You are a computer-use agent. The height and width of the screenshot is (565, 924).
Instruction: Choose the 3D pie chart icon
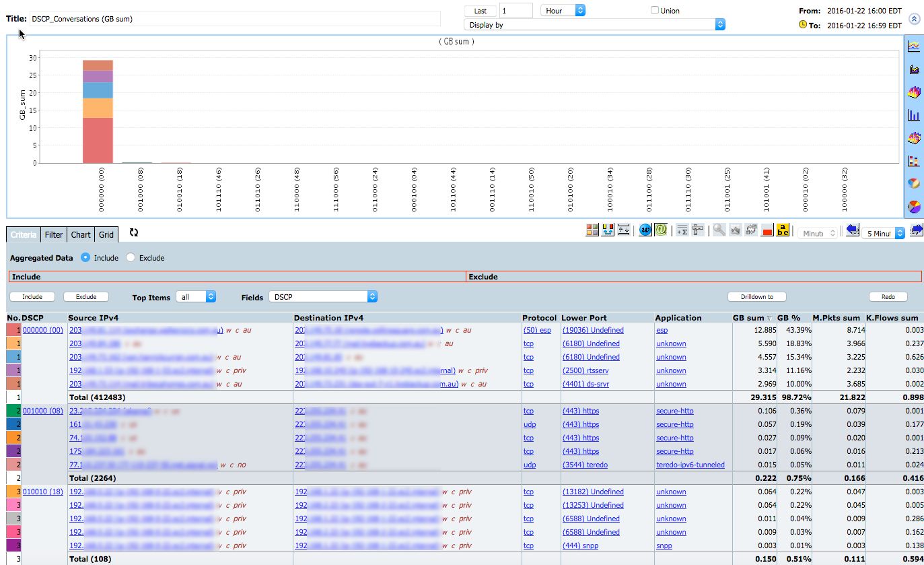pos(914,183)
